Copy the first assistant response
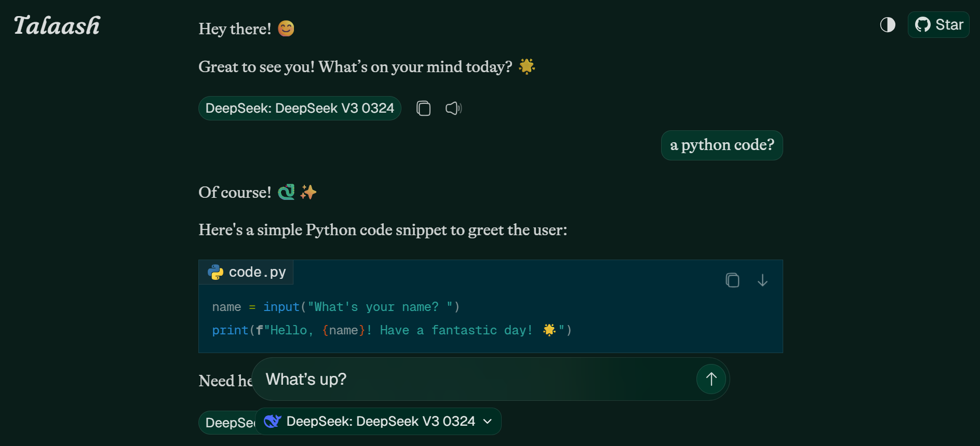The height and width of the screenshot is (446, 980). point(423,108)
